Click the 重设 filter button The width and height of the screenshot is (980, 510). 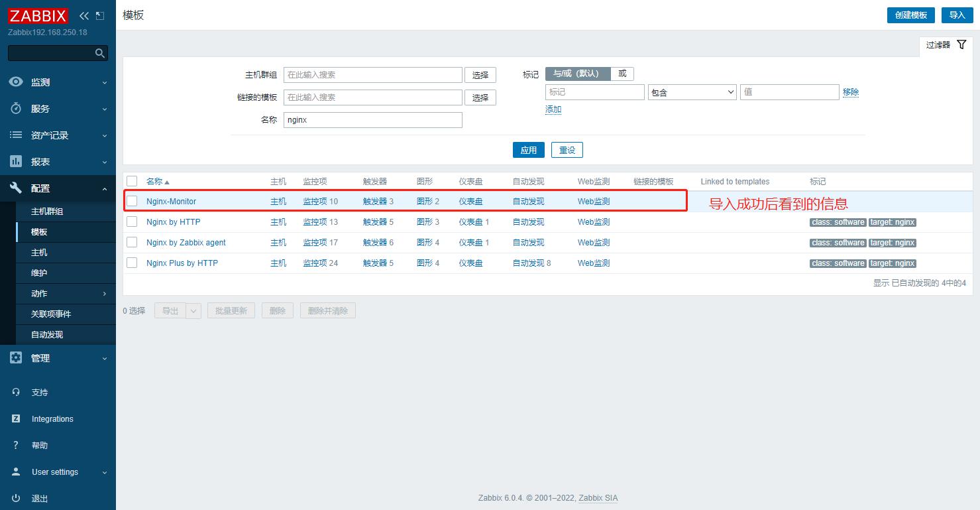pyautogui.click(x=567, y=150)
